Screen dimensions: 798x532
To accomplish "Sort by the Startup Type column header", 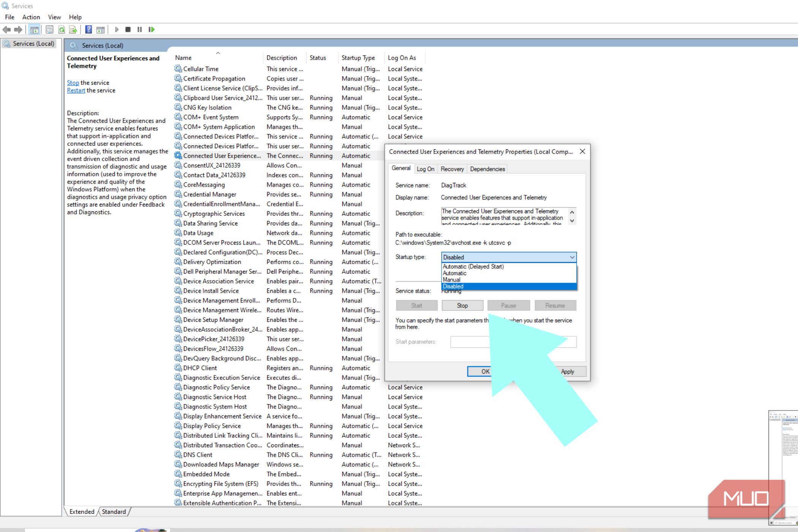I will tap(361, 58).
